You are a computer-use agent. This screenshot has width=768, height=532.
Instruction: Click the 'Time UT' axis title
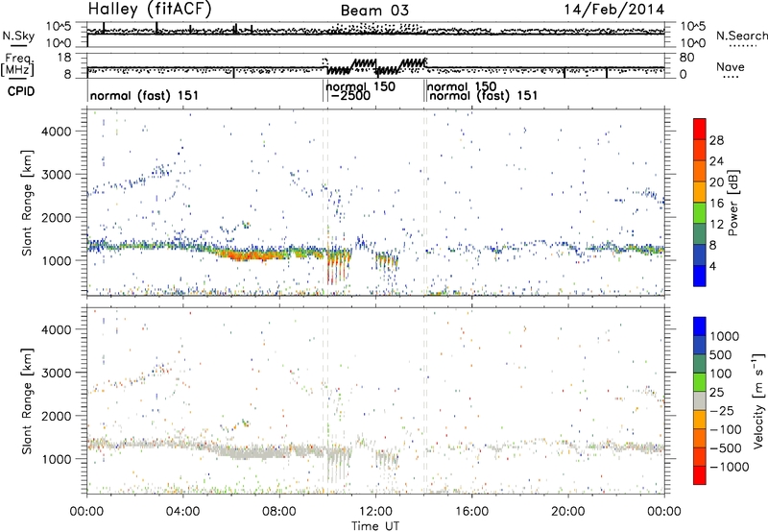375,526
